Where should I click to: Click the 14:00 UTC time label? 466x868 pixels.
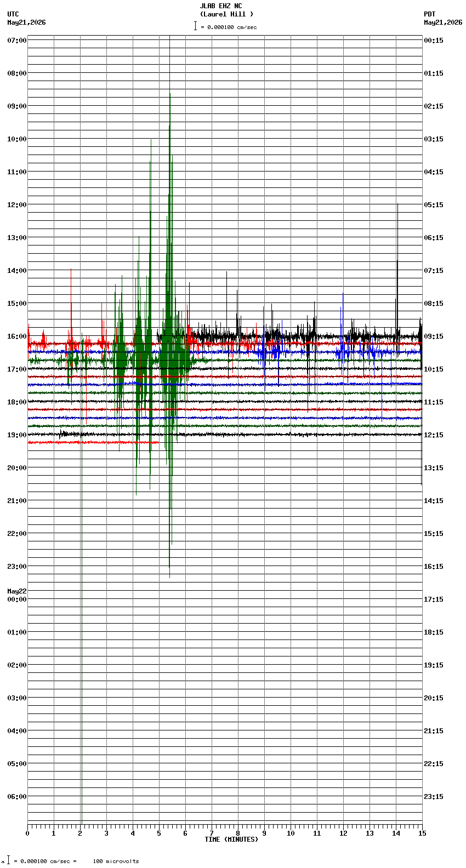point(17,271)
